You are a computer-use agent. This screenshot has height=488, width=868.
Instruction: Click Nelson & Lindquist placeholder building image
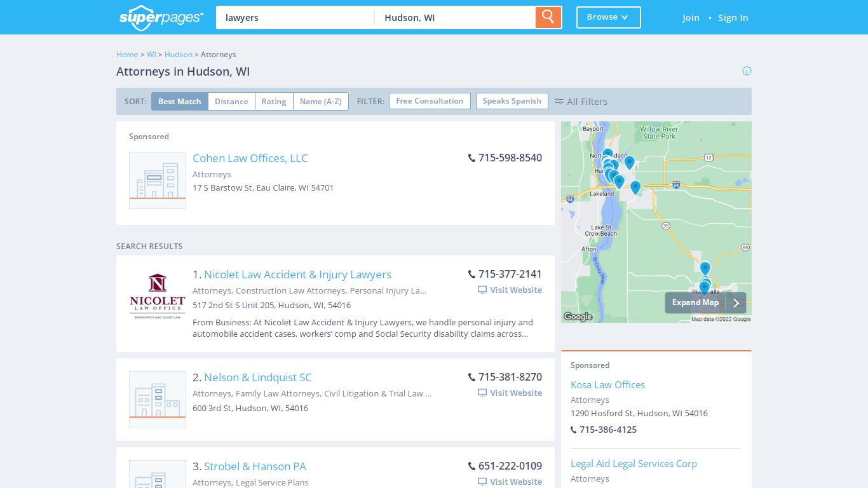pyautogui.click(x=158, y=400)
